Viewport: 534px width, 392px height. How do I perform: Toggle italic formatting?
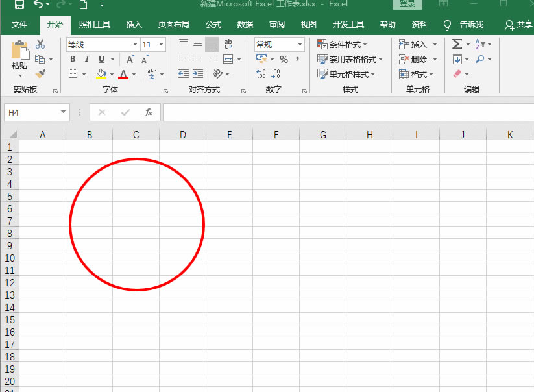click(86, 58)
